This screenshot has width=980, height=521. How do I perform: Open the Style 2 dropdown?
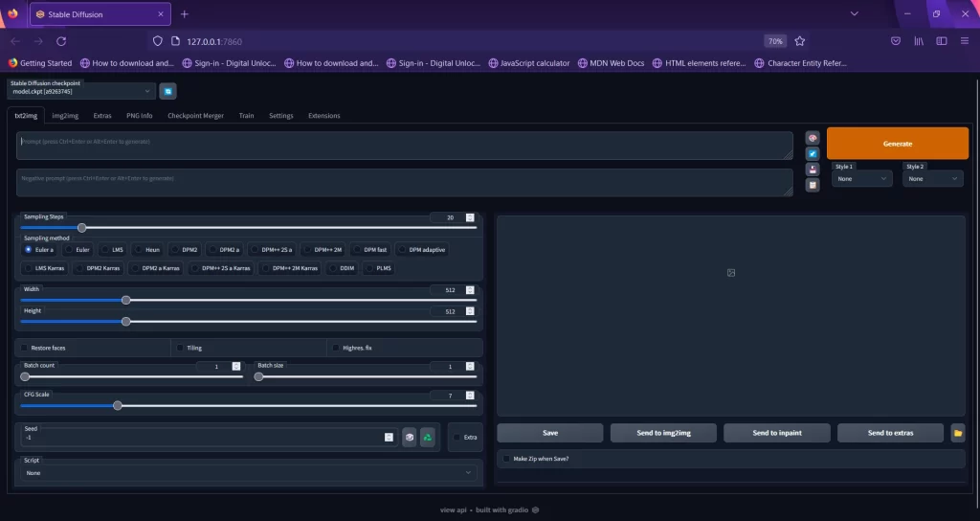pyautogui.click(x=932, y=179)
